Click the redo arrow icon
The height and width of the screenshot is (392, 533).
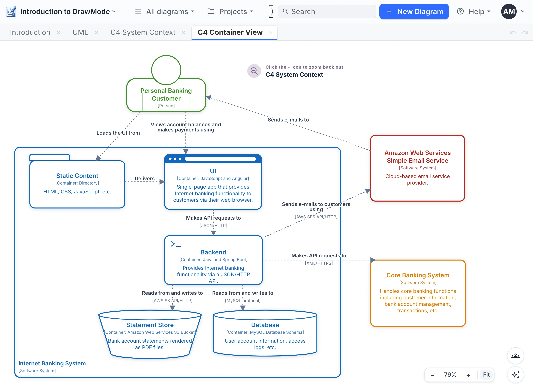click(x=524, y=33)
